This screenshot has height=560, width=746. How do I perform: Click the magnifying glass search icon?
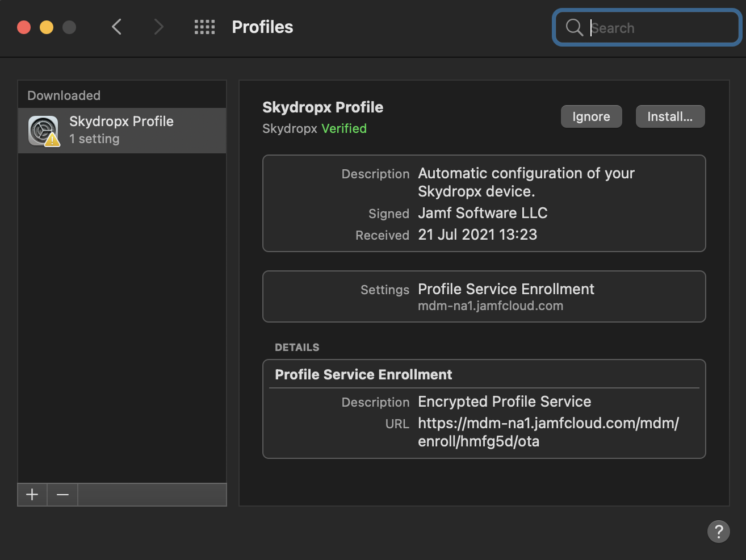coord(575,27)
